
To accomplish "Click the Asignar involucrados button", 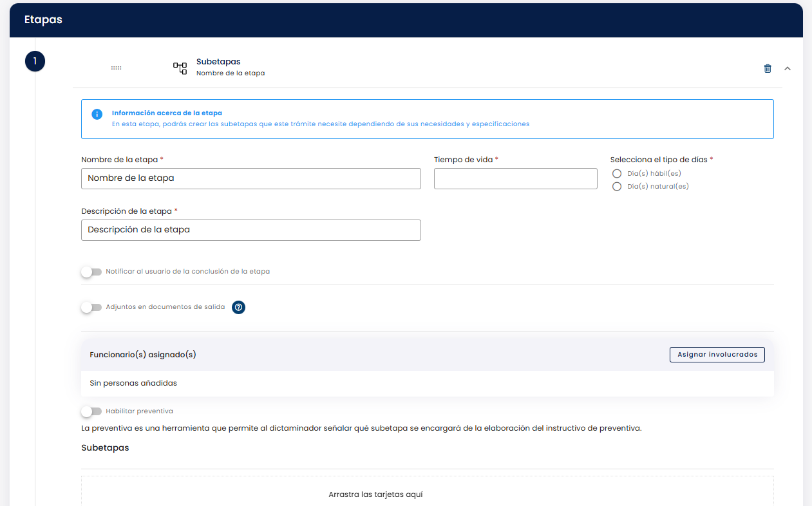I will [x=717, y=355].
